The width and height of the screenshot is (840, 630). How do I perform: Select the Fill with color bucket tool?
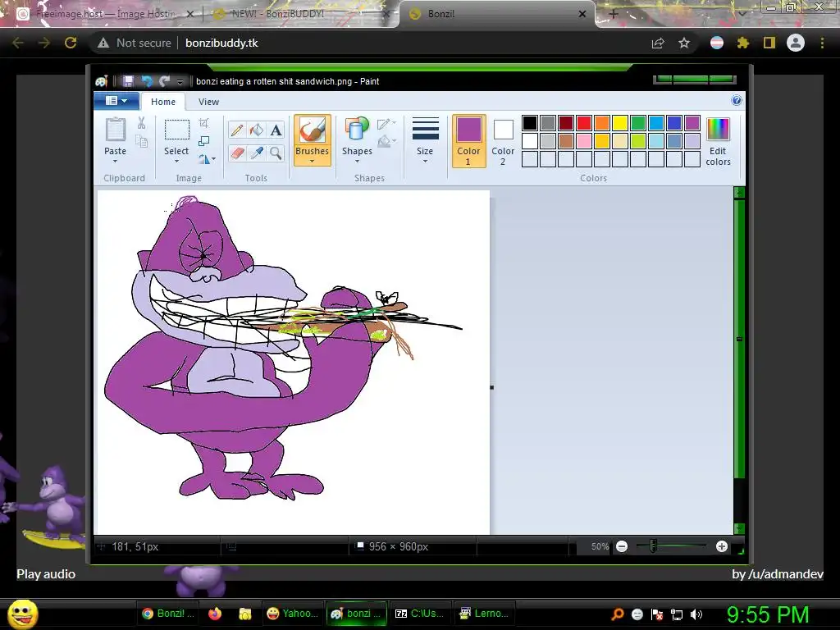pos(257,130)
